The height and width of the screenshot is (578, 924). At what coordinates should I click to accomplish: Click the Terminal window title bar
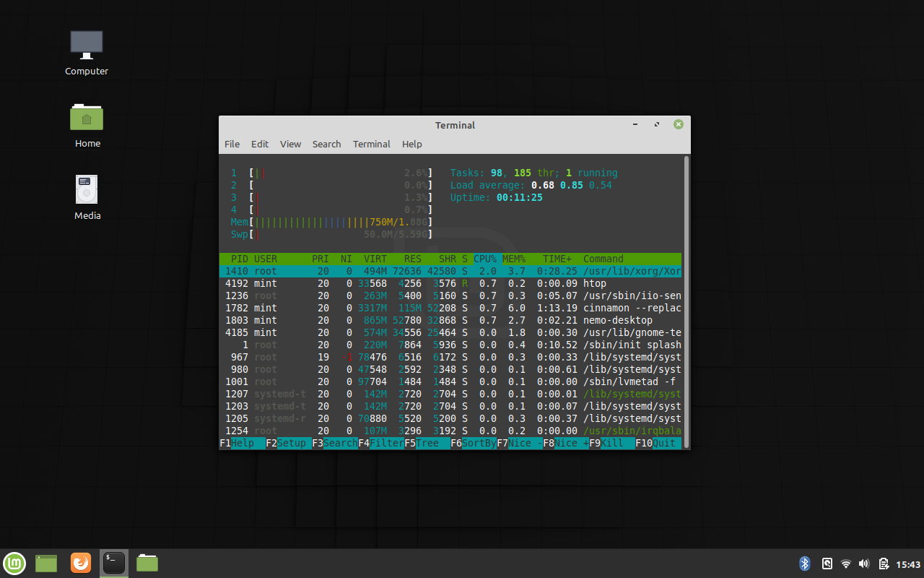pyautogui.click(x=455, y=125)
